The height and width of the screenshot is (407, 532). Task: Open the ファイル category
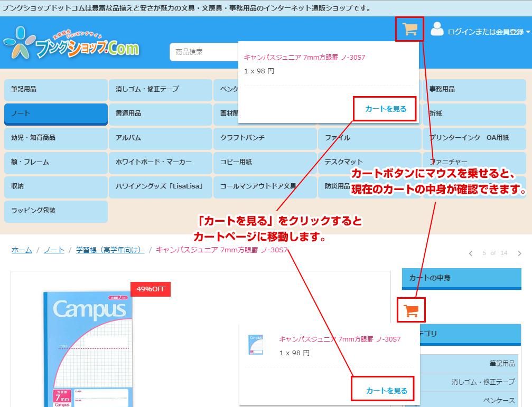pos(369,138)
